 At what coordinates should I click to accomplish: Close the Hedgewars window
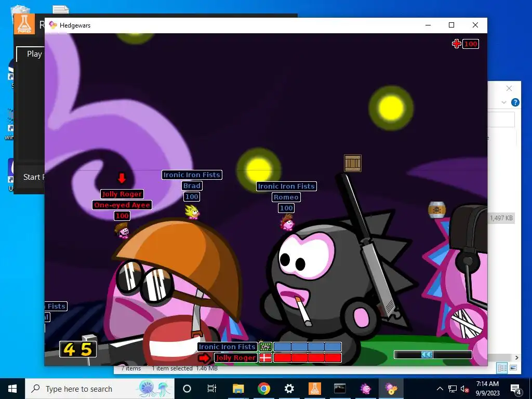[x=475, y=25]
